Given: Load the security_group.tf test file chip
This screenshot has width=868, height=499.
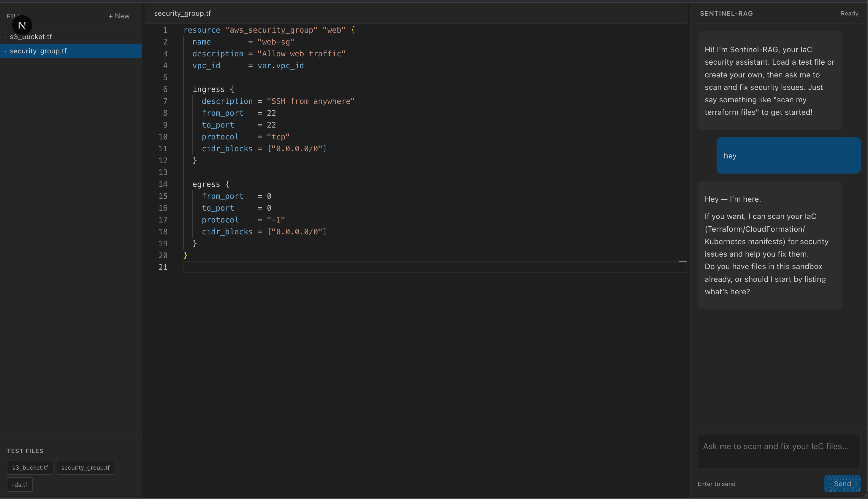Looking at the screenshot, I should pos(85,468).
